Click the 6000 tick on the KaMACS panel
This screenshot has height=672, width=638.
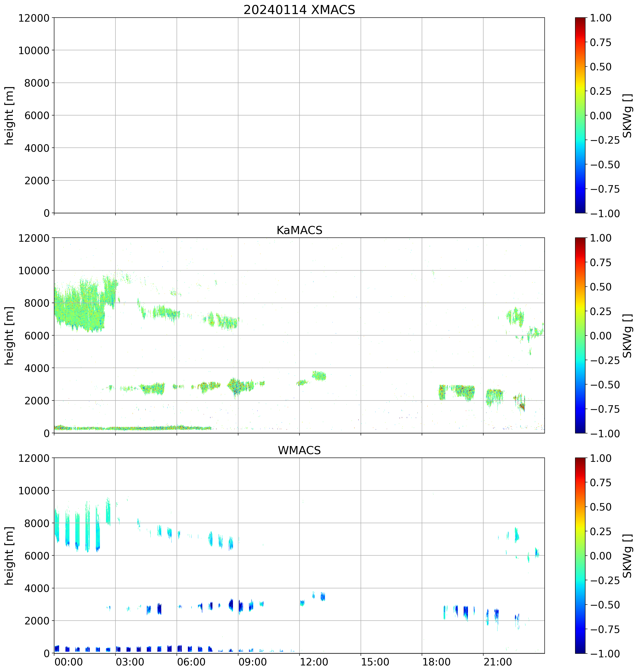37,336
